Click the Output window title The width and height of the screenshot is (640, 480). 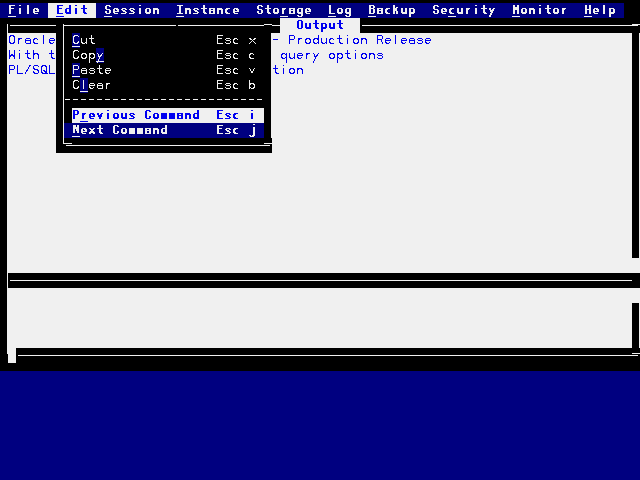(x=320, y=25)
